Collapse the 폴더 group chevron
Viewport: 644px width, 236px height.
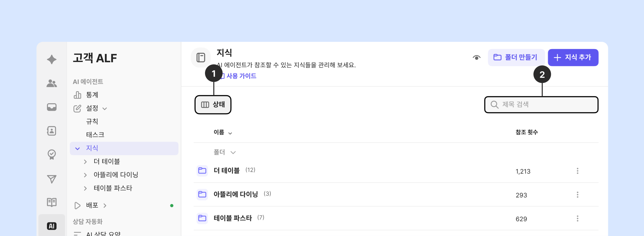pos(233,153)
